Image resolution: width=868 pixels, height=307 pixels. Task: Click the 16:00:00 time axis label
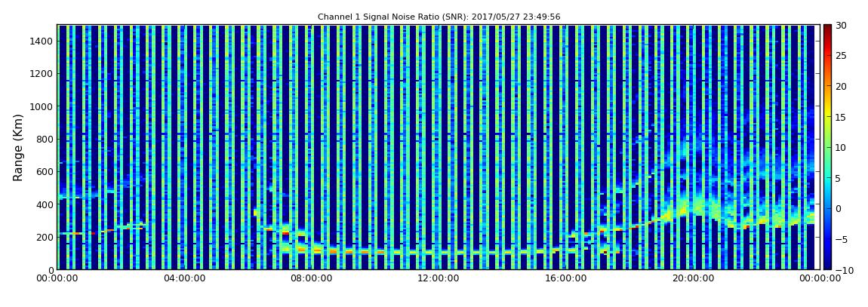tap(565, 279)
